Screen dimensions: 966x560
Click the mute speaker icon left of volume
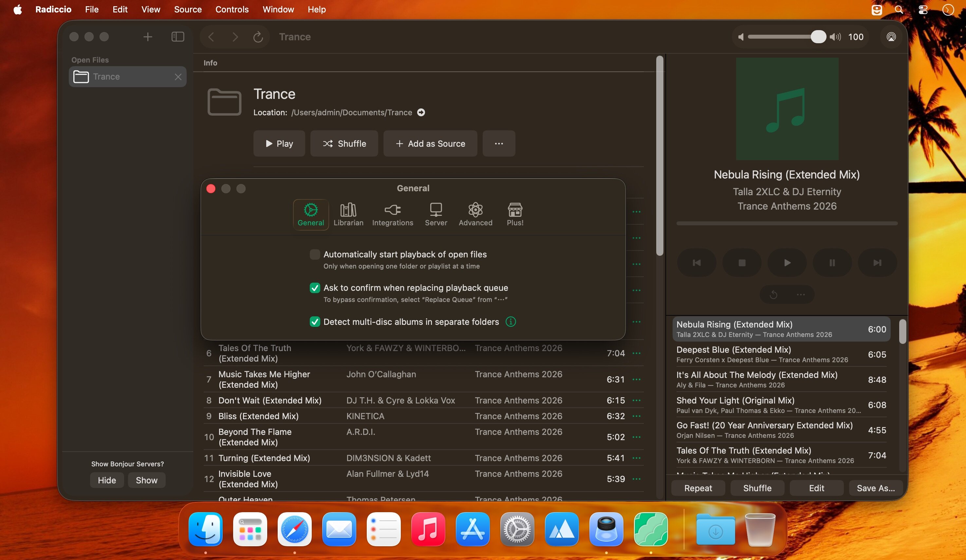point(741,37)
